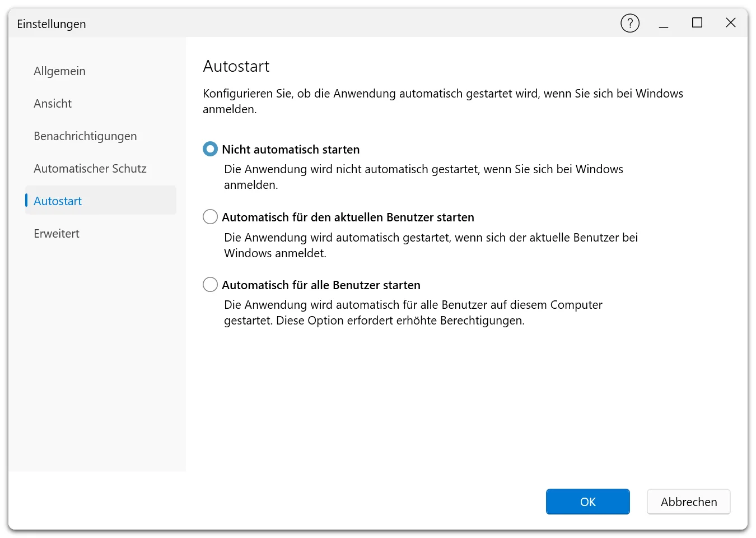Close the Einstellungen dialog
This screenshot has width=756, height=538.
pos(731,23)
